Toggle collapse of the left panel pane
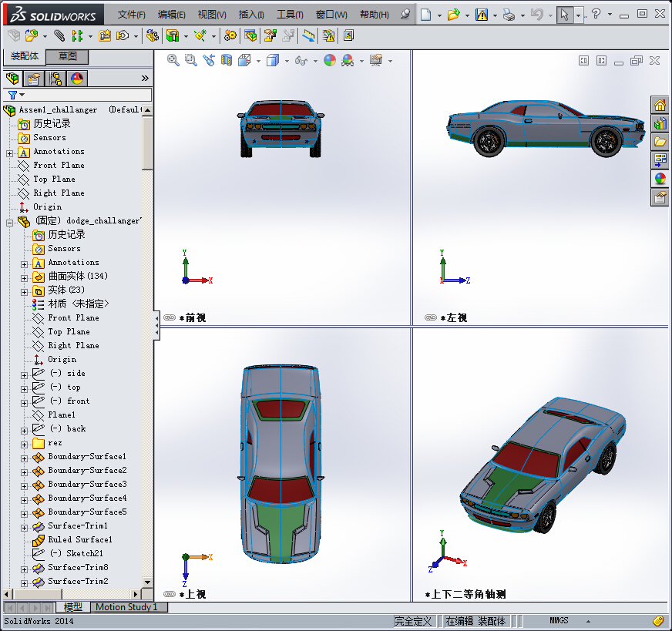This screenshot has width=672, height=631. point(157,326)
